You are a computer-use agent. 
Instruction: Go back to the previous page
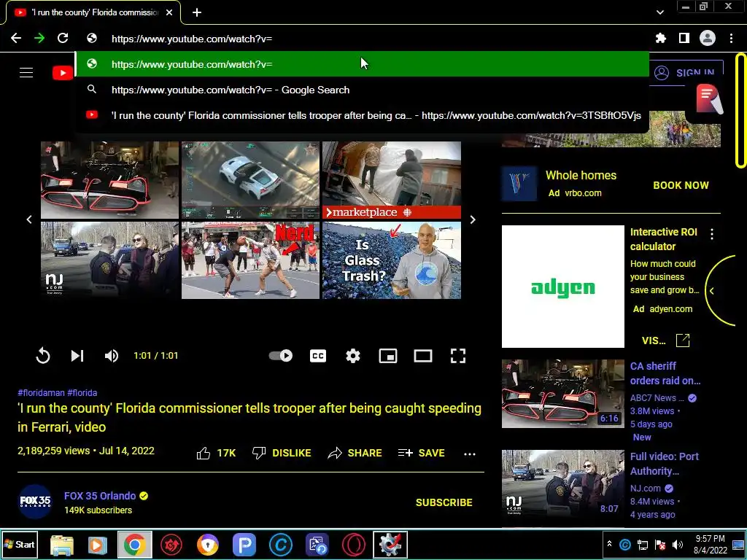16,38
